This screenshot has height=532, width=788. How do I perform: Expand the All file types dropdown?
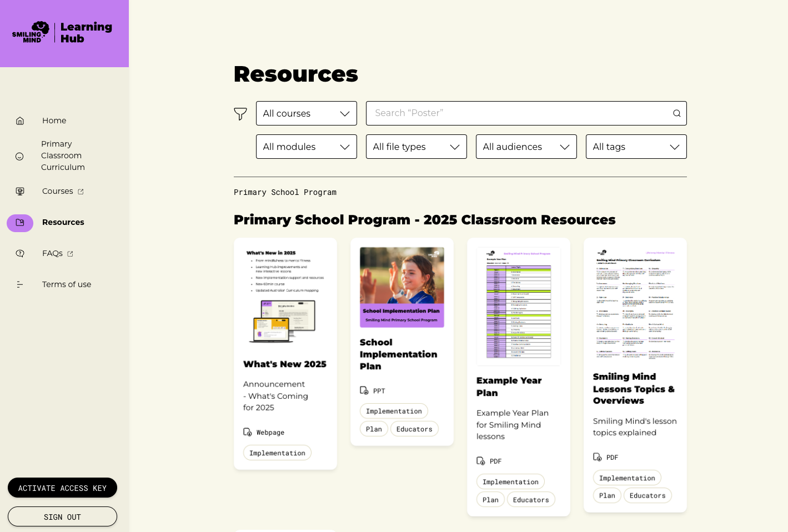416,147
